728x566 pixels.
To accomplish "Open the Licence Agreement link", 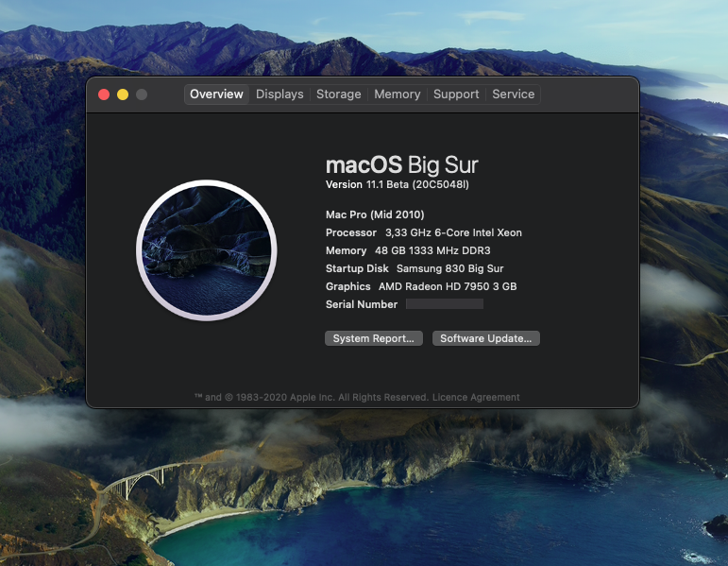I will click(476, 397).
